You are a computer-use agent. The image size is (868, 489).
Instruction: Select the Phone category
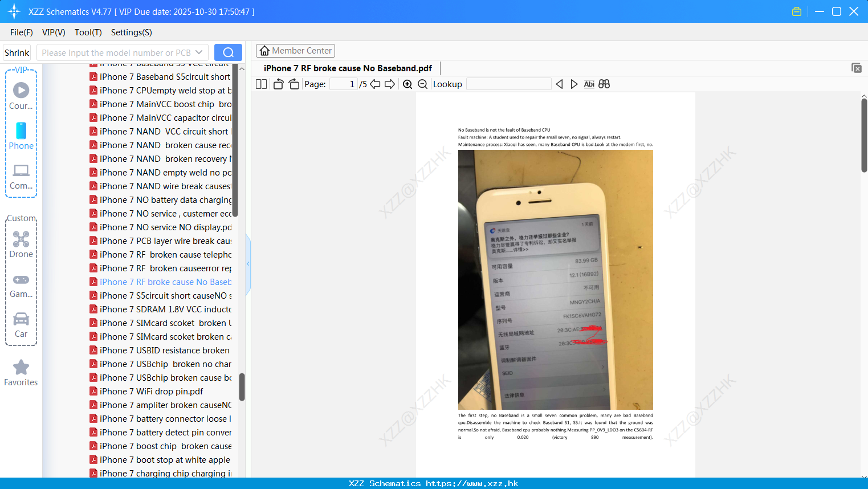tap(21, 136)
